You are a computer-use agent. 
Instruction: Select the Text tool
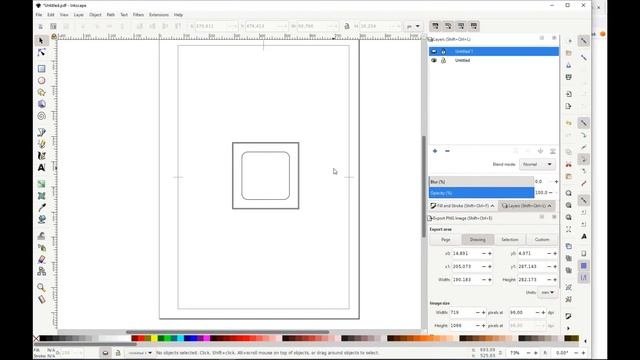[x=41, y=167]
